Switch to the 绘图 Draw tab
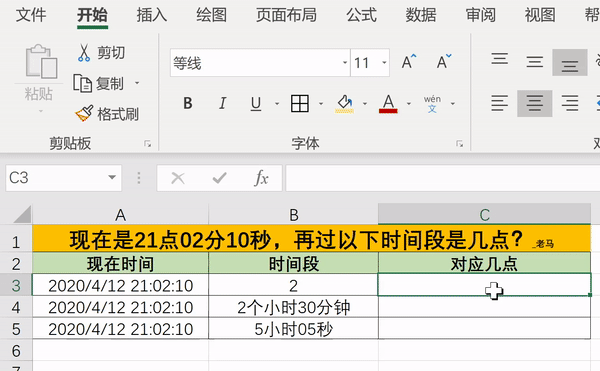Screen dimensions: 600x371 [x=212, y=15]
